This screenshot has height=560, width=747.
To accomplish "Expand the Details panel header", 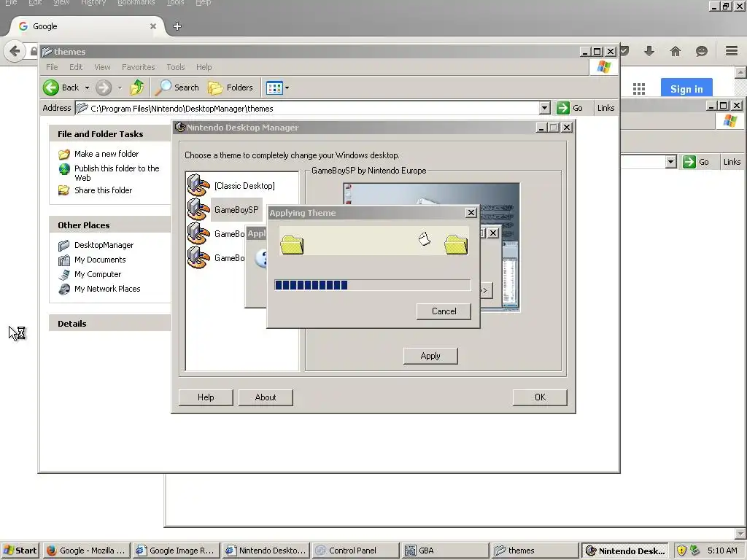I will [110, 323].
